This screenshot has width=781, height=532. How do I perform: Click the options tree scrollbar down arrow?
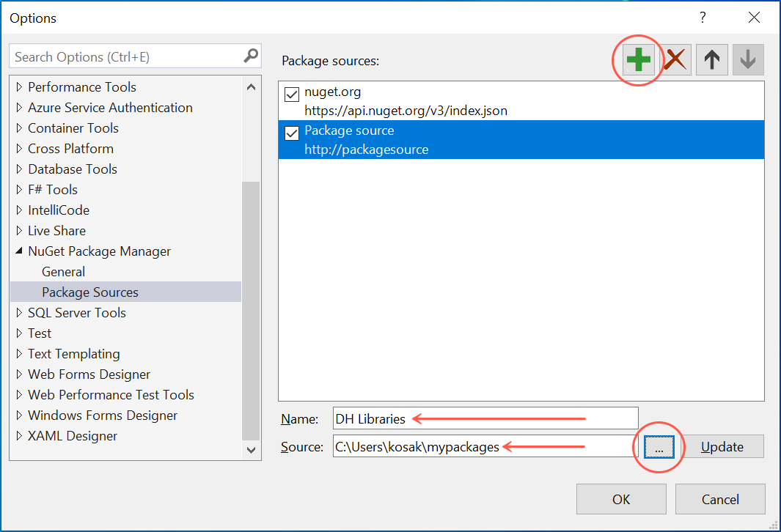(x=251, y=450)
